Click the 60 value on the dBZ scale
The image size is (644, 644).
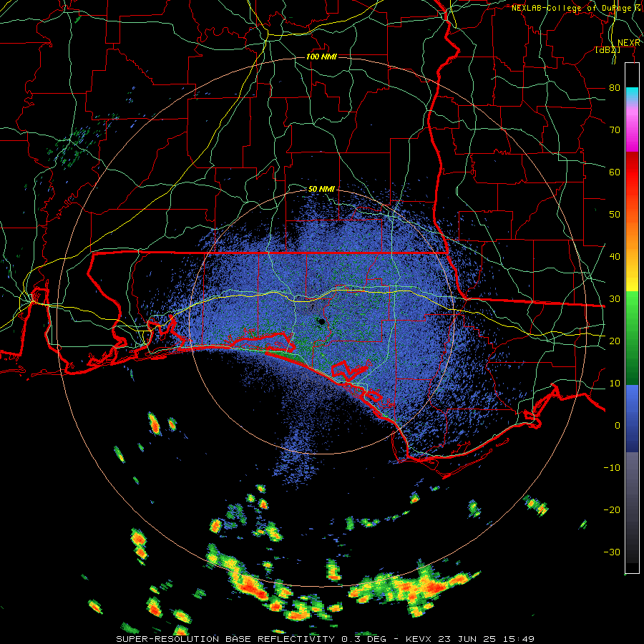pyautogui.click(x=615, y=172)
